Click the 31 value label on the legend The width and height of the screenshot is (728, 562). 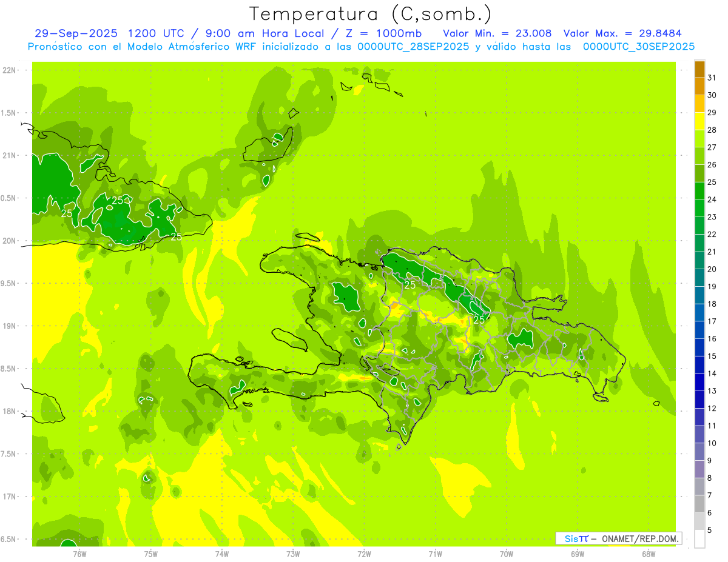click(712, 78)
